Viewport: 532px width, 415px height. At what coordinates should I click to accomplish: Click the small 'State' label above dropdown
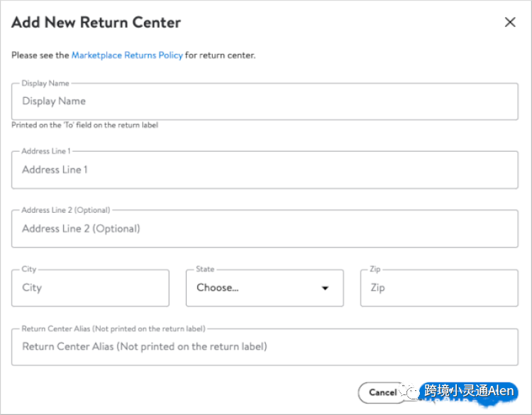point(205,270)
